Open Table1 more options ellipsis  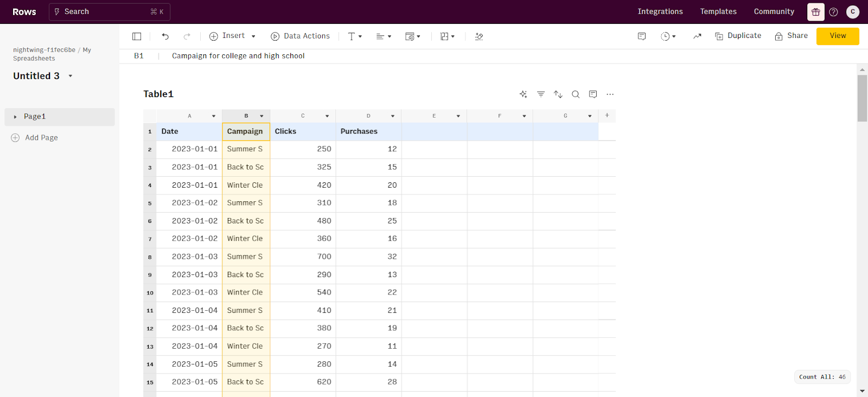610,94
